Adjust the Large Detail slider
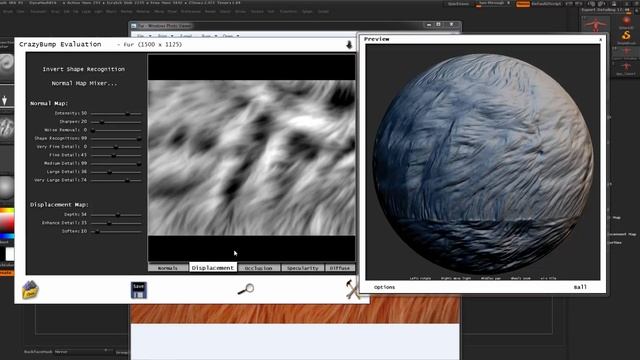 116,172
